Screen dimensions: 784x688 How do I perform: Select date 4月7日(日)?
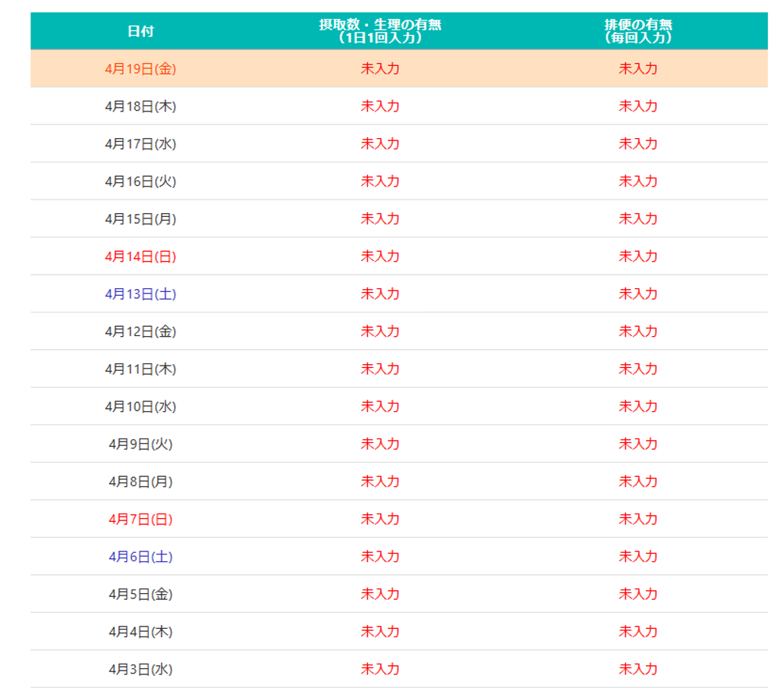point(140,519)
